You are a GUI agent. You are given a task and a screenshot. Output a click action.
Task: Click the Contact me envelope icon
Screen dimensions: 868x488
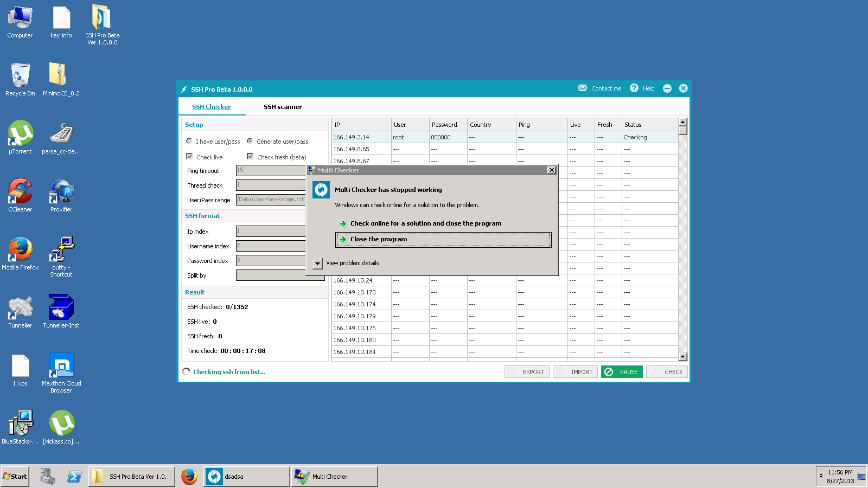[582, 88]
